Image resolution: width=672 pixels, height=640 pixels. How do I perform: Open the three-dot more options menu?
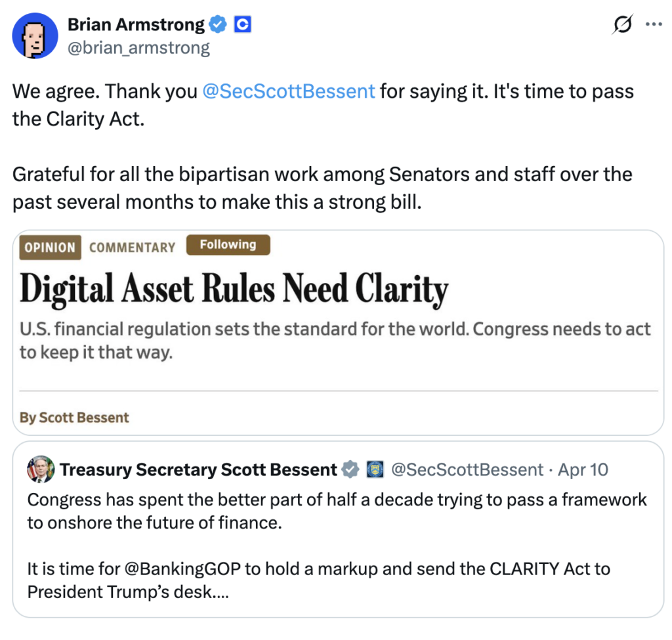[654, 24]
